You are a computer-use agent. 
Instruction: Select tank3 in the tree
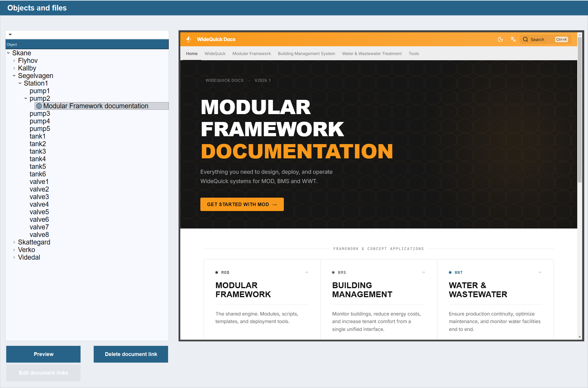click(38, 151)
